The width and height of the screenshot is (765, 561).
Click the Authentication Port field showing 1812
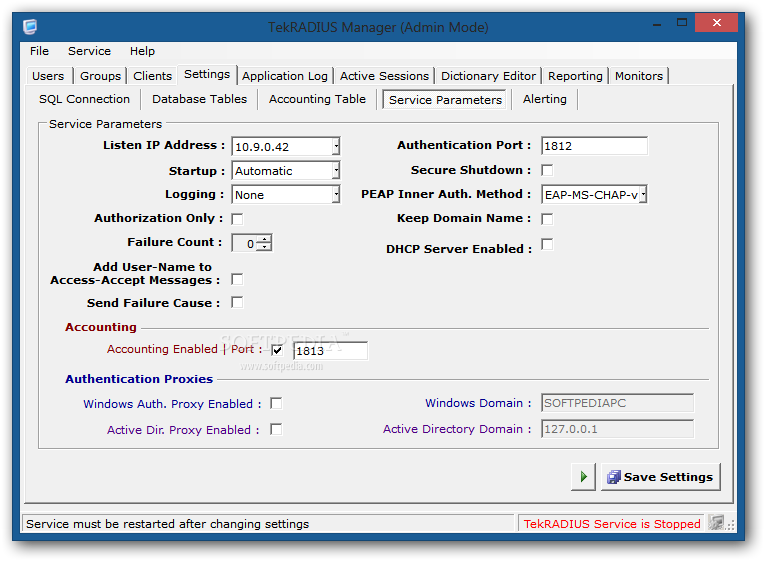[x=594, y=146]
